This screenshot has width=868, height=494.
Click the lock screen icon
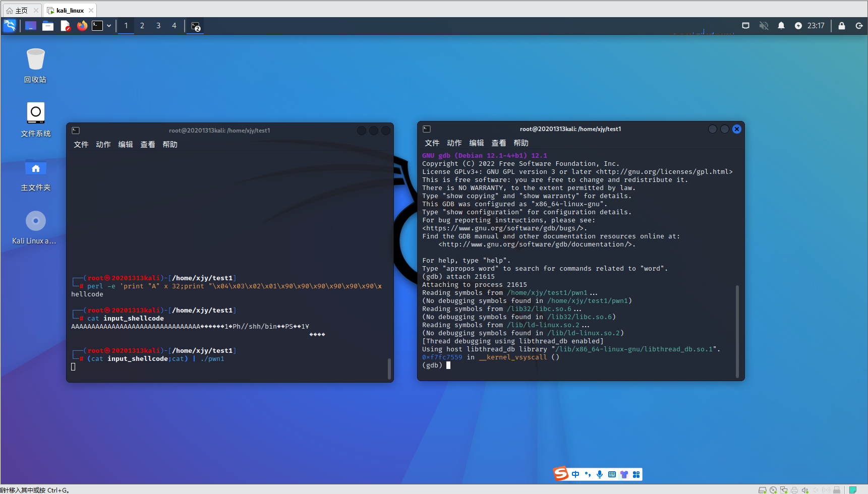tap(842, 26)
